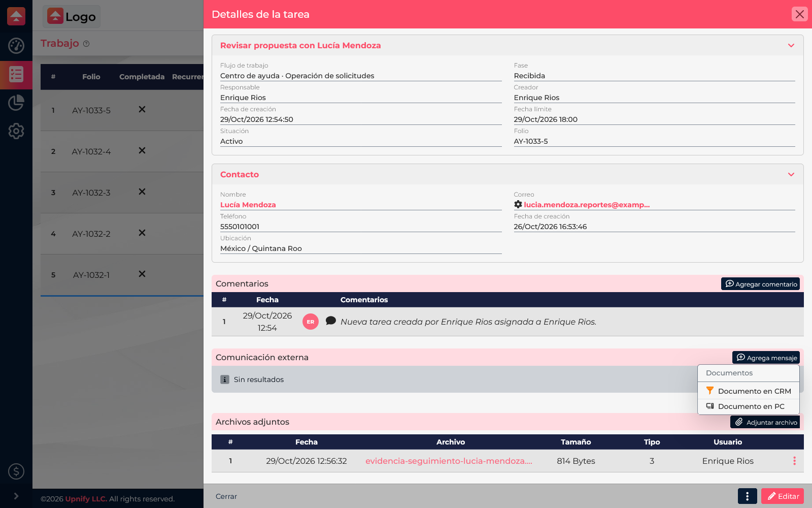Click the speech bubble icon in comment row
This screenshot has height=508, width=812.
(x=331, y=321)
